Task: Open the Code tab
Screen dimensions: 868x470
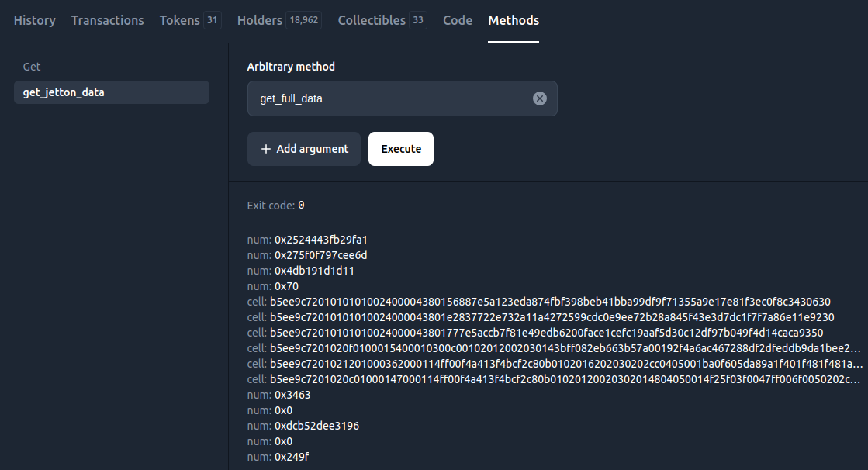Action: (458, 20)
